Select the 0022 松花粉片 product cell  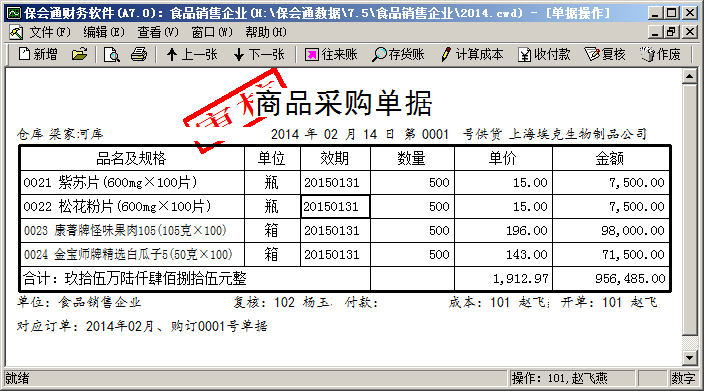[132, 206]
